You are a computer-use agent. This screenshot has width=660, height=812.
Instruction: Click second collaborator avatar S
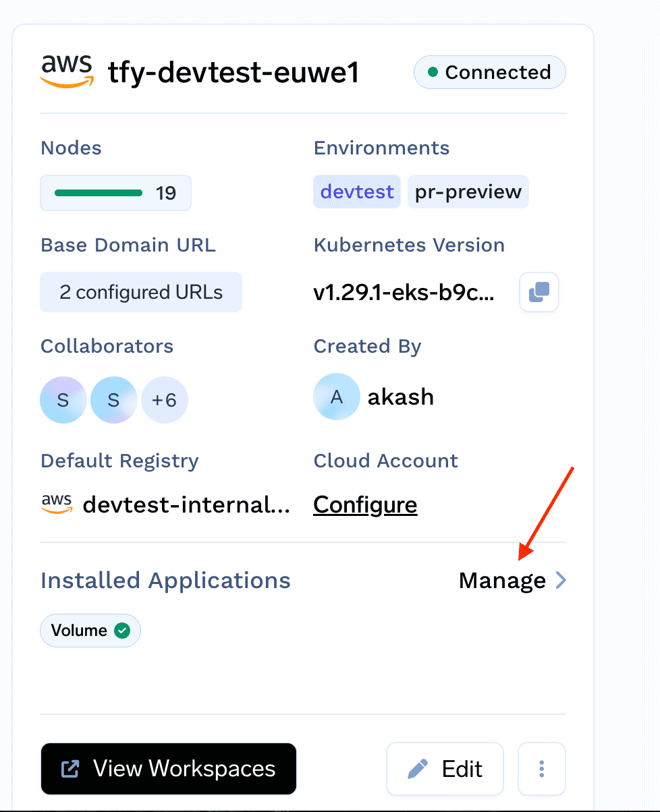pyautogui.click(x=113, y=400)
